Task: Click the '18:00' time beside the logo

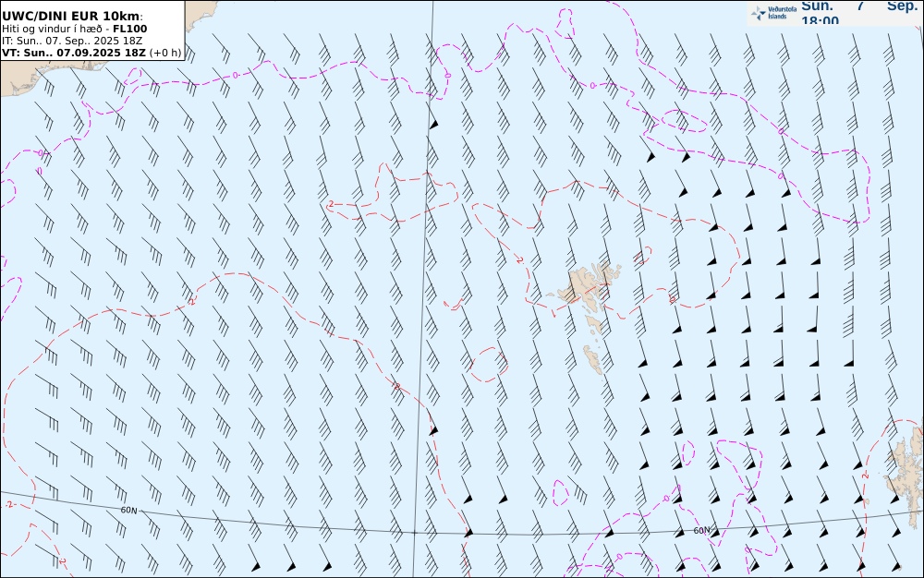Action: [x=820, y=20]
